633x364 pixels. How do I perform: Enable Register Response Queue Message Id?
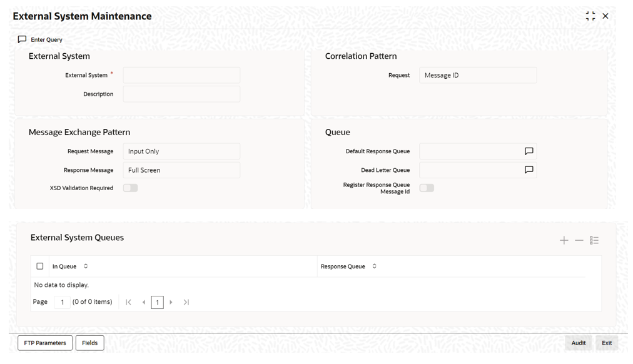(x=427, y=188)
